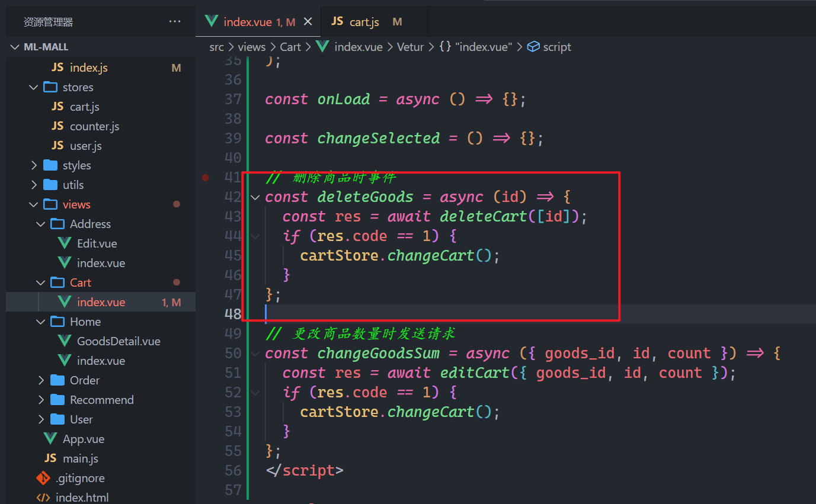Expand the User folder
816x504 pixels.
pos(41,419)
